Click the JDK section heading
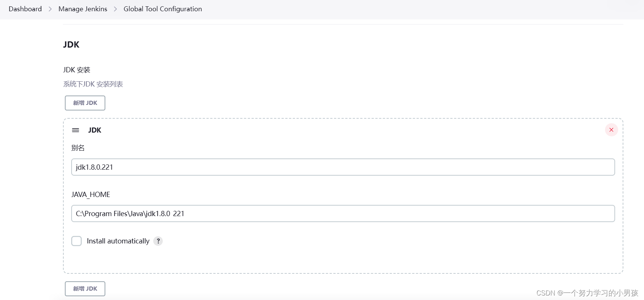The height and width of the screenshot is (300, 644). pyautogui.click(x=71, y=45)
